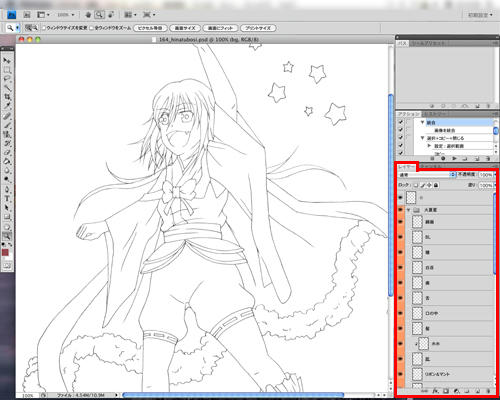Delete layer with Layers panel trash
The width and height of the screenshot is (500, 400).
488,391
